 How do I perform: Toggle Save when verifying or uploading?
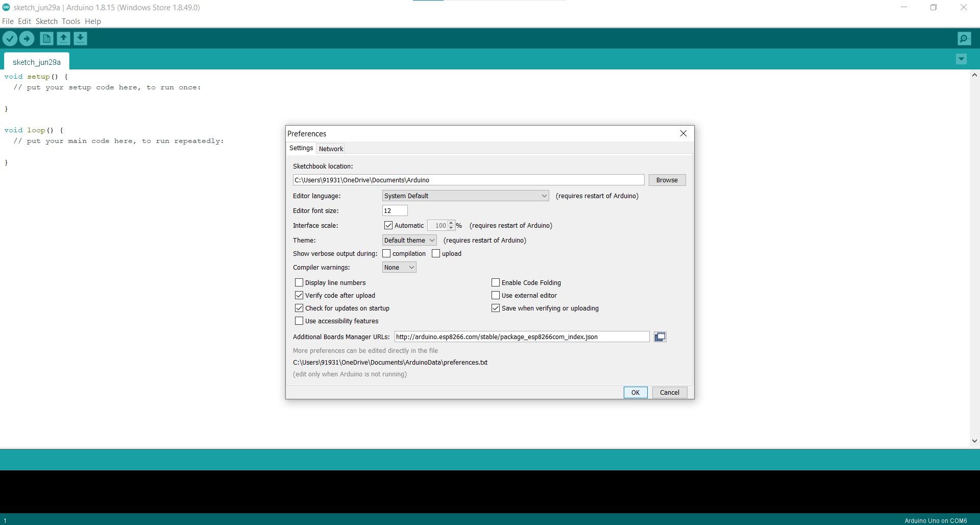click(x=496, y=308)
